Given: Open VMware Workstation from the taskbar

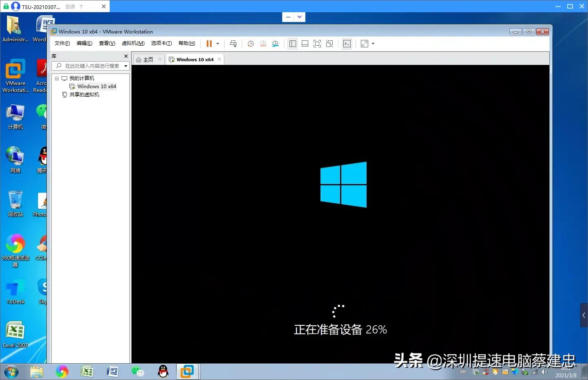Looking at the screenshot, I should (x=187, y=371).
